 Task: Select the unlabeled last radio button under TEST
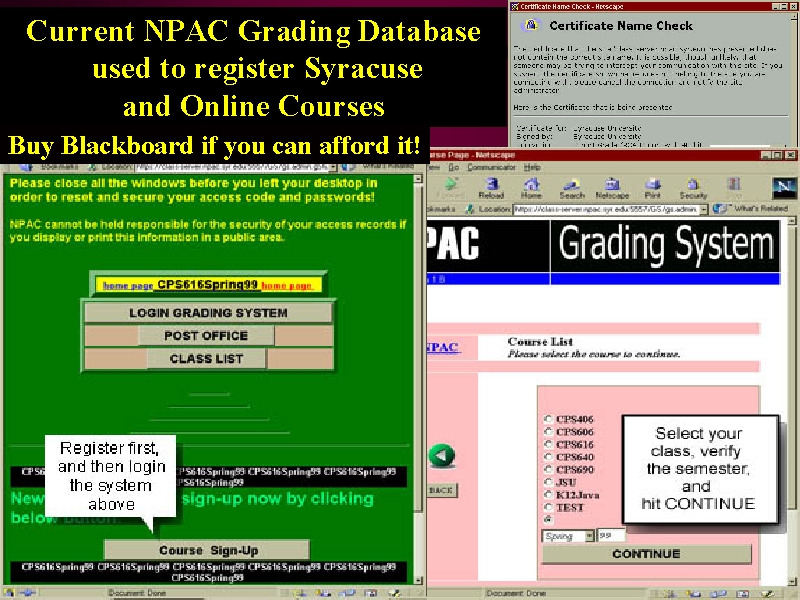click(548, 519)
